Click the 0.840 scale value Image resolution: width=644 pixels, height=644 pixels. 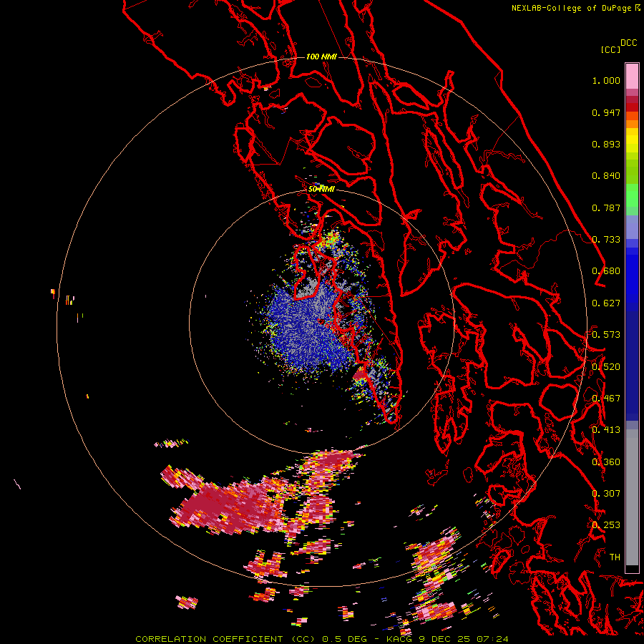pyautogui.click(x=606, y=176)
